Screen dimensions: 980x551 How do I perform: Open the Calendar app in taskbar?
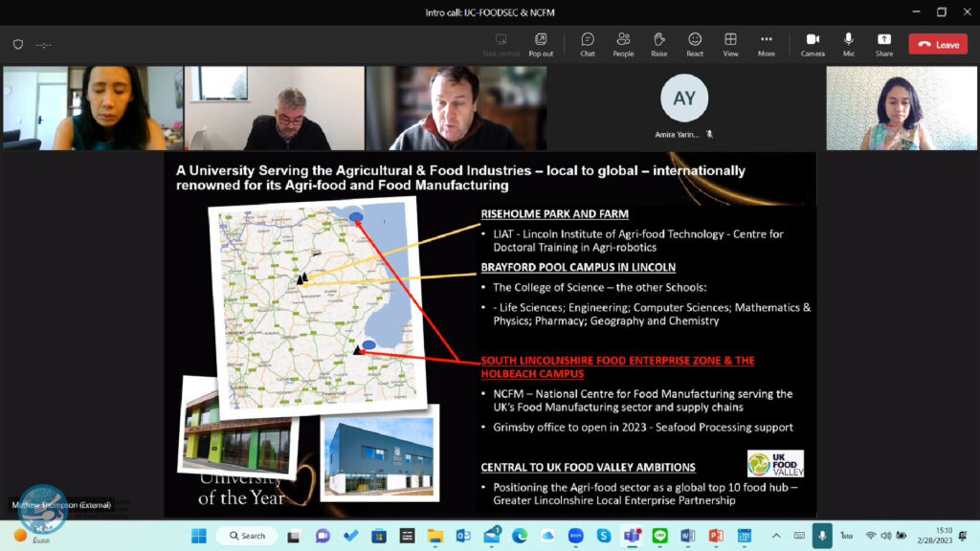point(745,536)
